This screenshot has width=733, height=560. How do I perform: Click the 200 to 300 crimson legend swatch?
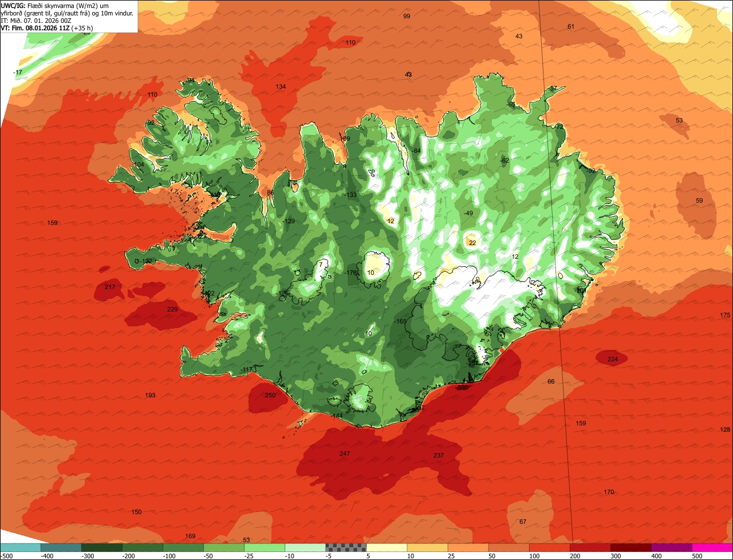(590, 547)
